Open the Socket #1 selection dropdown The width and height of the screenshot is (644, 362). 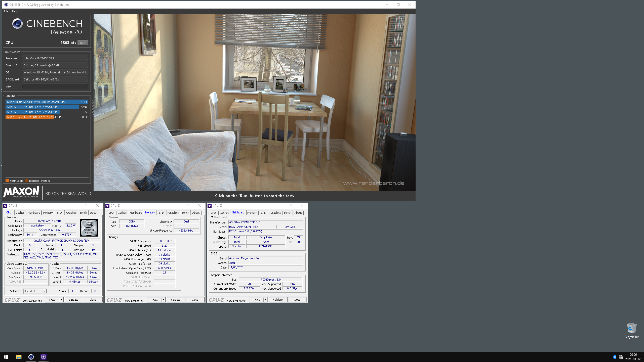tap(35, 291)
